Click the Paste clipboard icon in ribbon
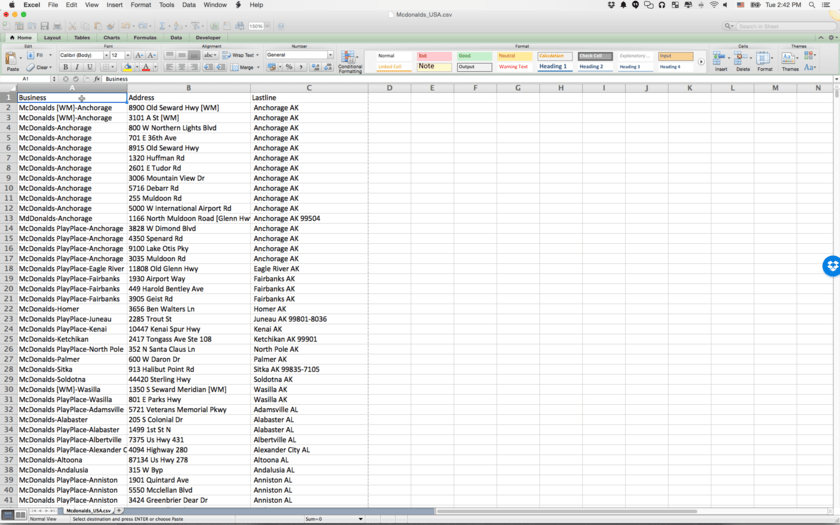The width and height of the screenshot is (840, 525). 11,59
